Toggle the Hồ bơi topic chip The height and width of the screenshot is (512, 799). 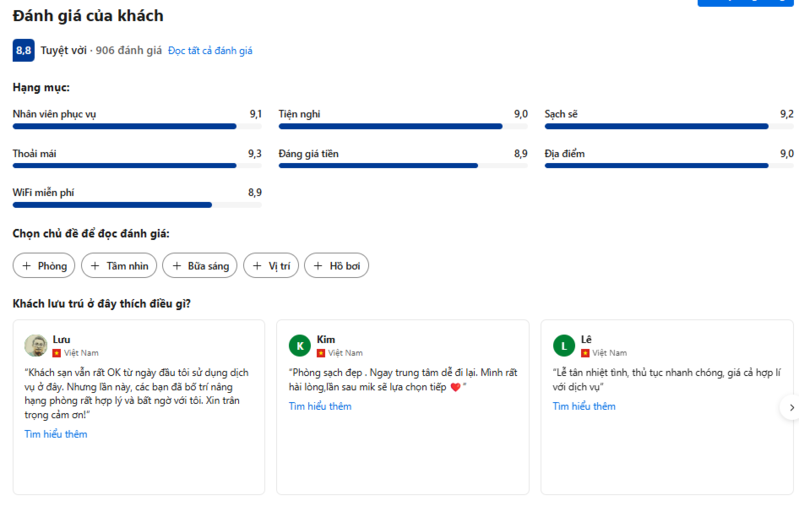coord(337,266)
